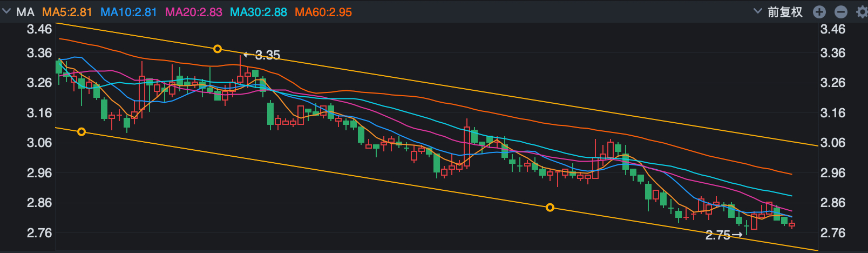Image resolution: width=868 pixels, height=253 pixels.
Task: Open chart settings gear icon
Action: point(862,12)
